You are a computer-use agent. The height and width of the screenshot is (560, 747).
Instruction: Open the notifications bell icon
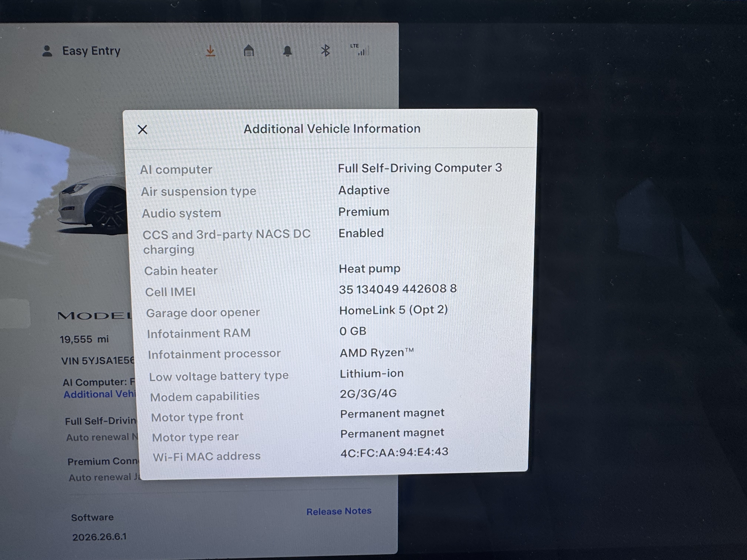tap(287, 51)
